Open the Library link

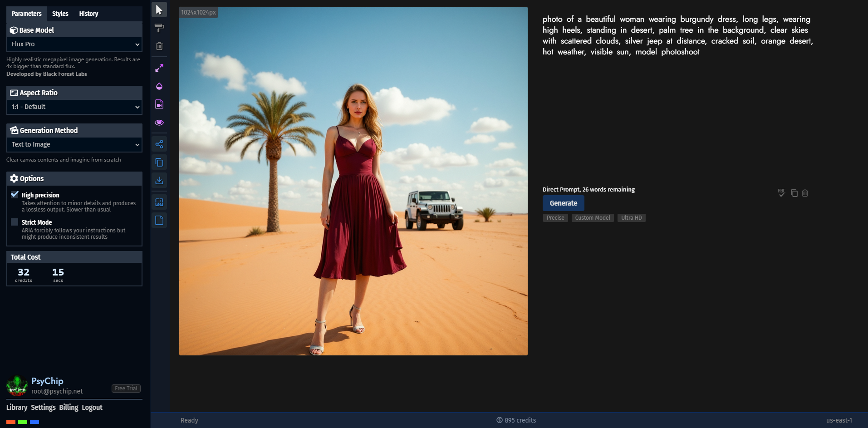click(17, 407)
